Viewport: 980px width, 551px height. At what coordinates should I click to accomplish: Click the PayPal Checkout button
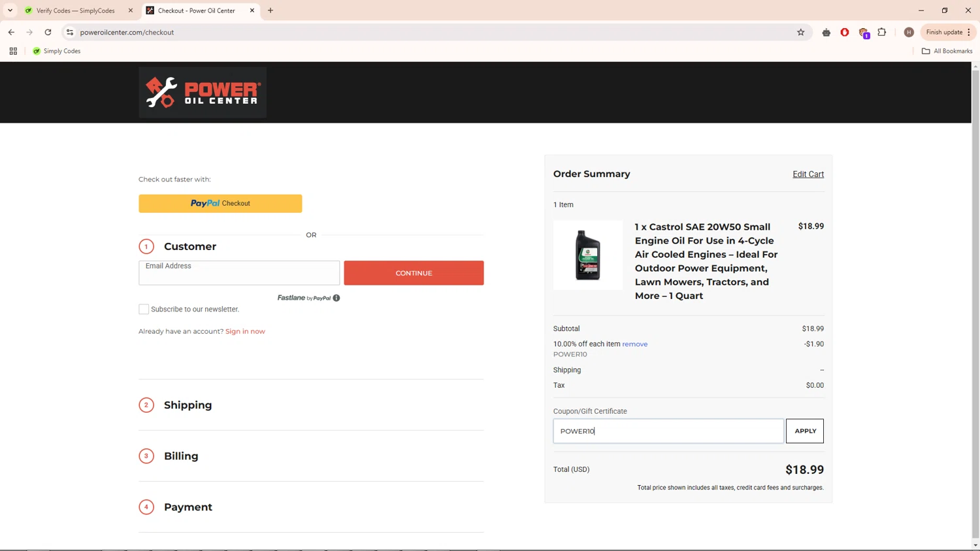point(220,203)
